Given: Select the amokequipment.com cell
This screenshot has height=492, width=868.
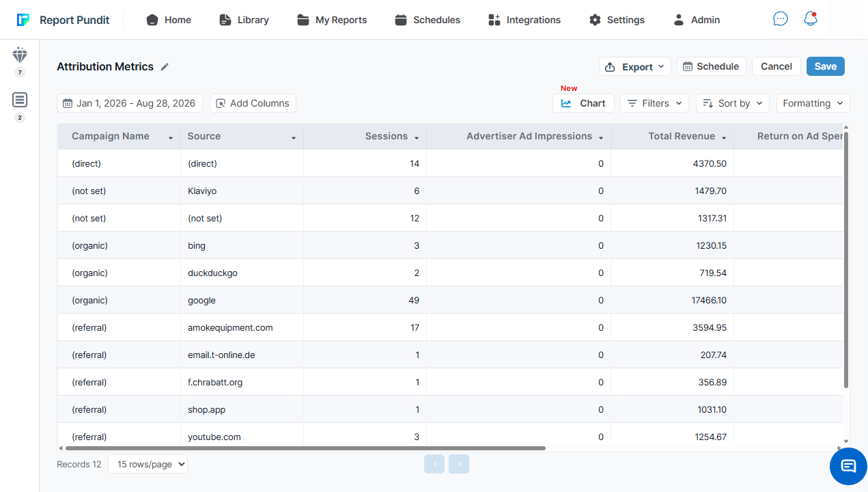Looking at the screenshot, I should pos(242,327).
